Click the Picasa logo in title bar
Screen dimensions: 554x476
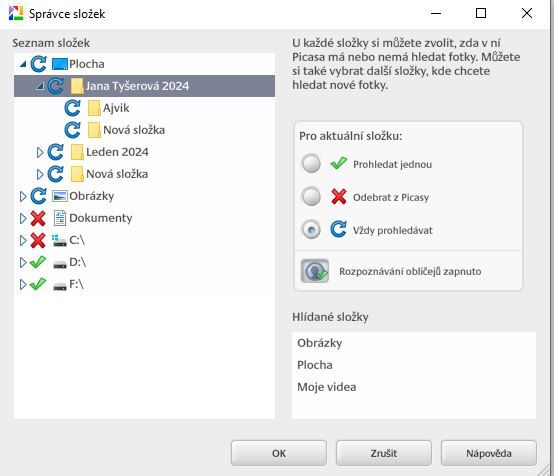16,13
